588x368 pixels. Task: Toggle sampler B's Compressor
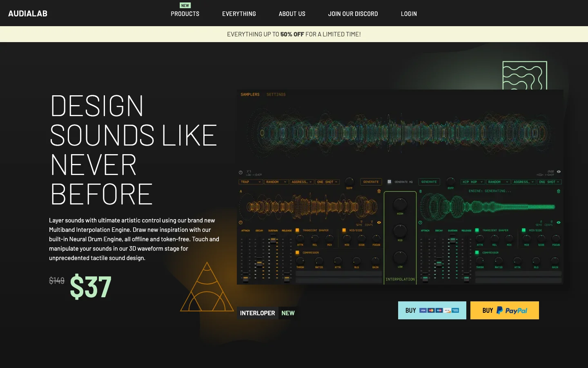pyautogui.click(x=477, y=253)
